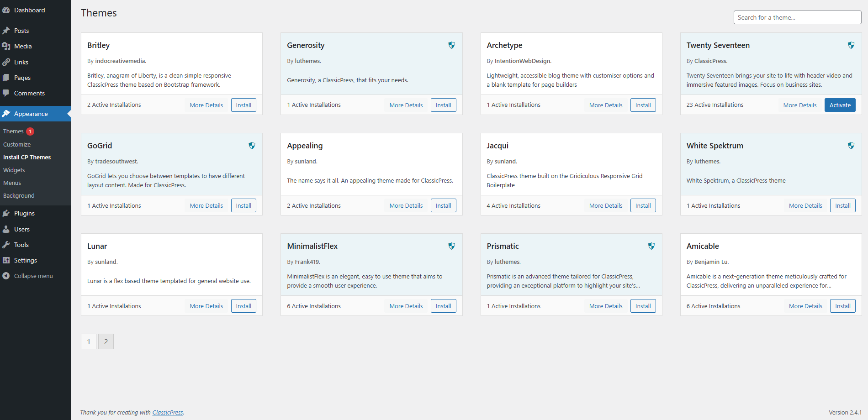Click the Collapse menu label
This screenshot has width=868, height=420.
coord(33,276)
